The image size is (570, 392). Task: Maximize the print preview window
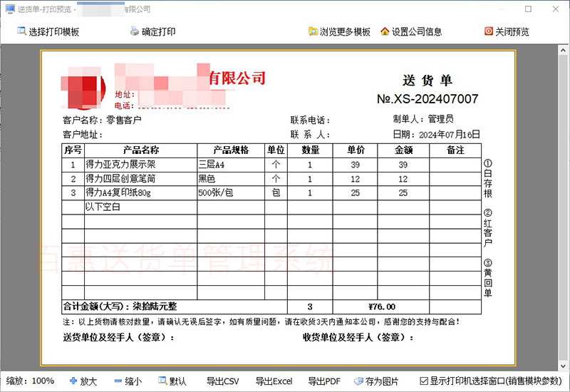[x=528, y=9]
